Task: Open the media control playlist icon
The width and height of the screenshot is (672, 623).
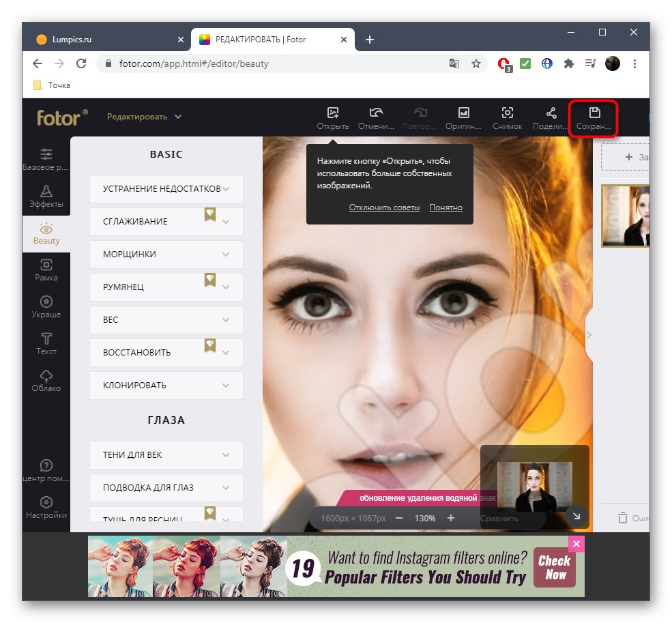Action: pos(590,63)
